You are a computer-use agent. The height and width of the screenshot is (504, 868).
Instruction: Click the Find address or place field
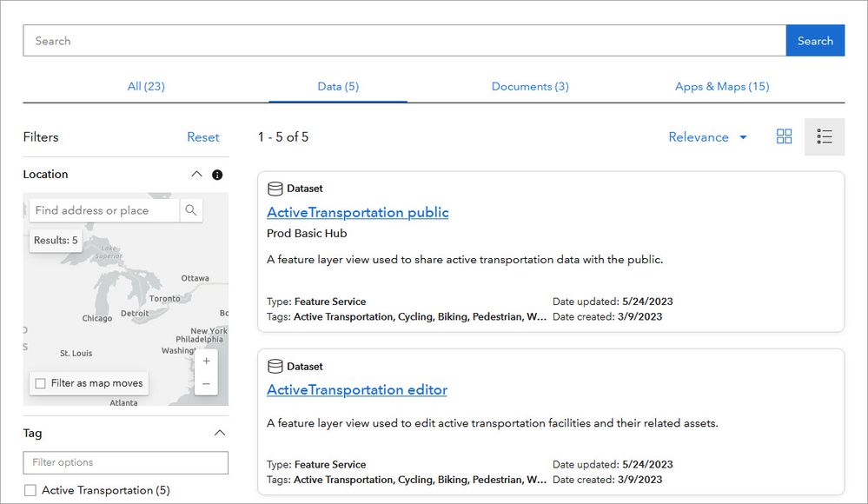pyautogui.click(x=104, y=210)
